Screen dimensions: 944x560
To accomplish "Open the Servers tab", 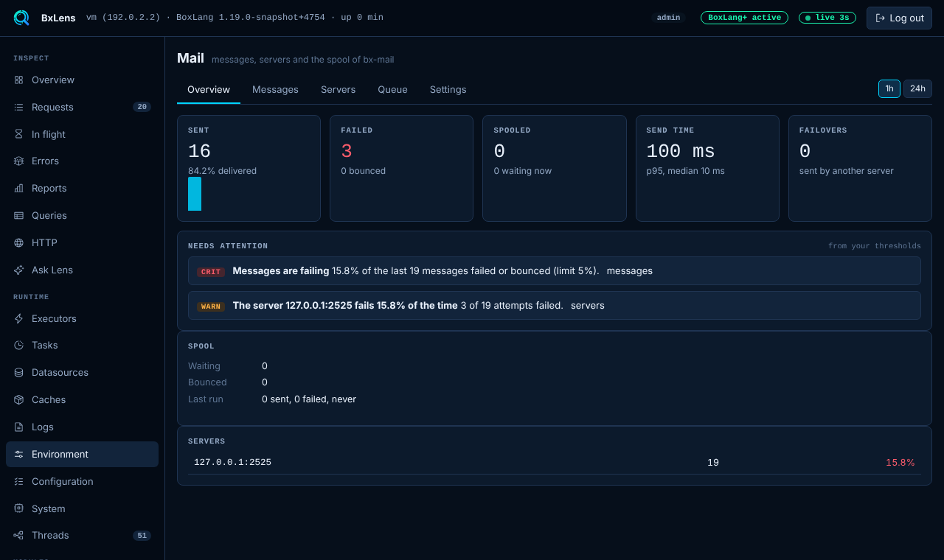I will click(x=338, y=89).
